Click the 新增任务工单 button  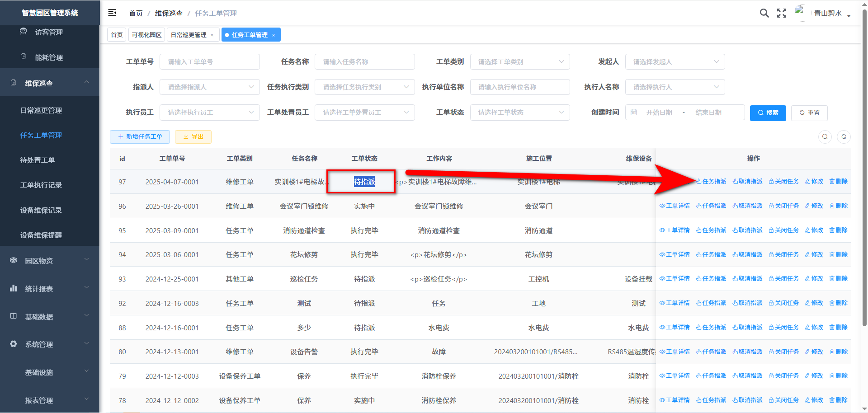(x=140, y=137)
